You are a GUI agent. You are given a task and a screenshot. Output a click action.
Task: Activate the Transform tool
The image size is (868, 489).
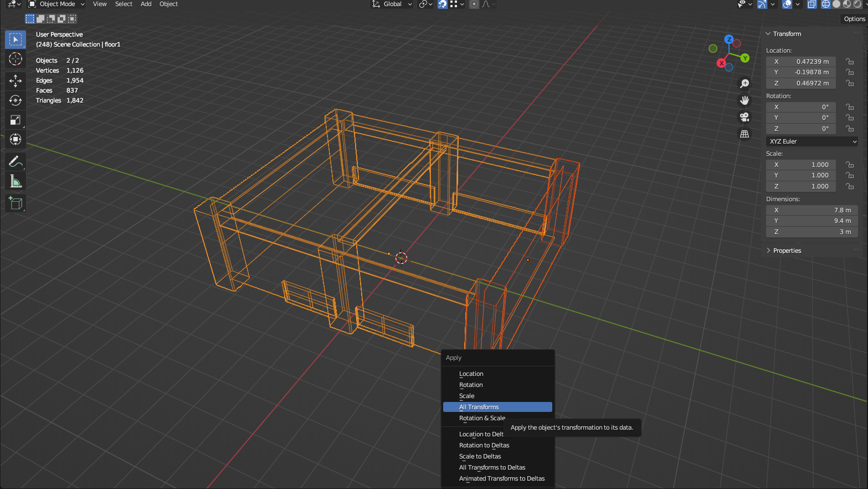tap(16, 139)
